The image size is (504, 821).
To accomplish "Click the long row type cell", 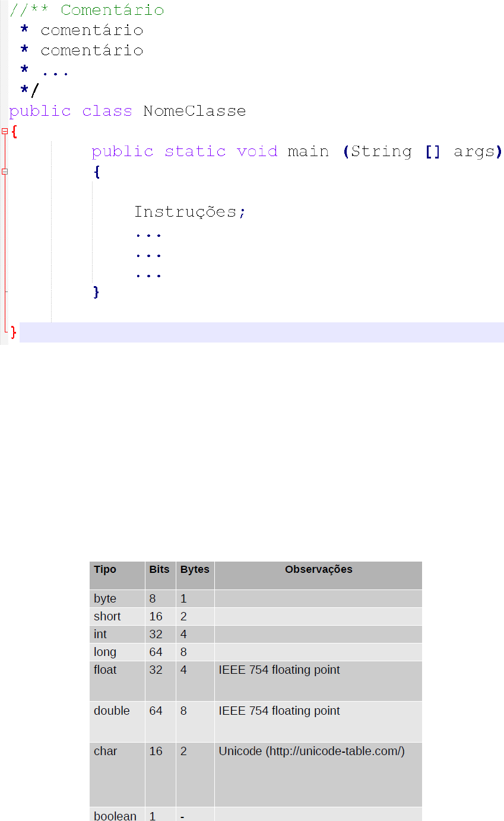I will 105,652.
